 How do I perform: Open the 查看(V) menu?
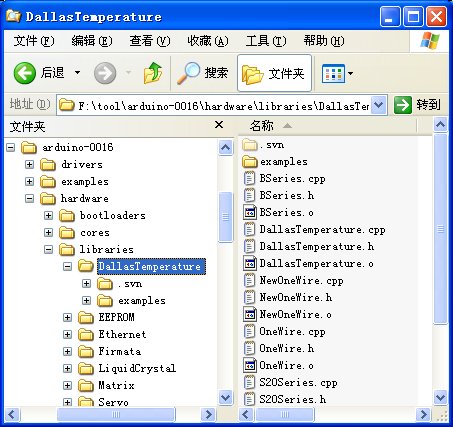click(x=150, y=41)
